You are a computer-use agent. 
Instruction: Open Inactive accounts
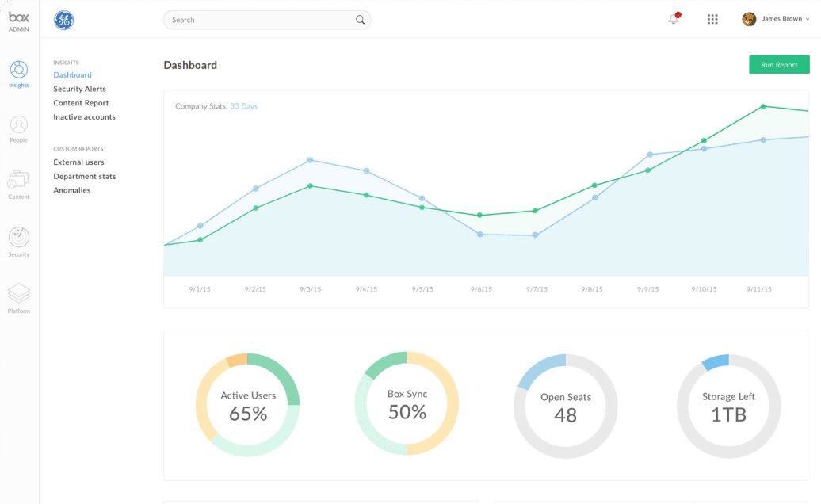84,117
